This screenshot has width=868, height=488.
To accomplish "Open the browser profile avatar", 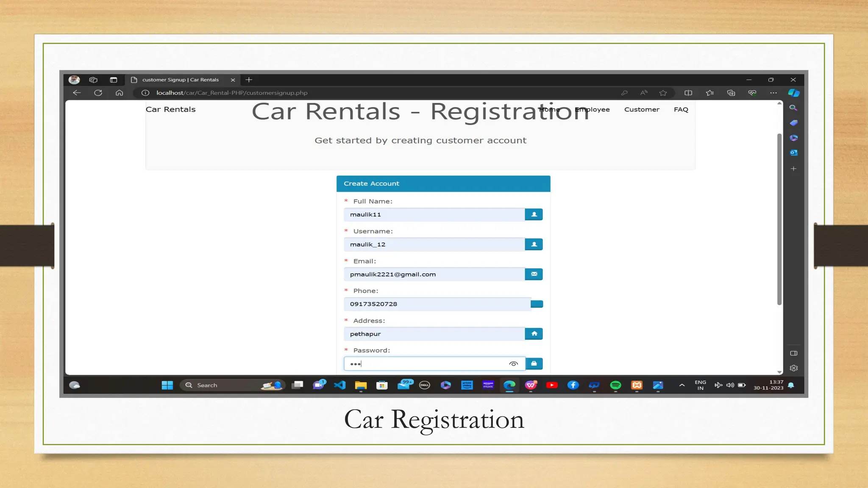I will (74, 80).
